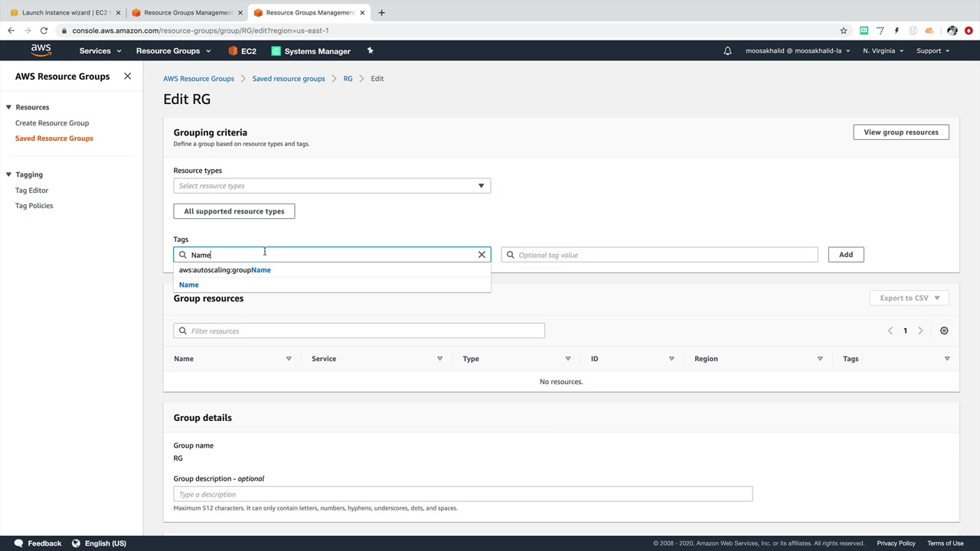Click the Group description text field

pyautogui.click(x=463, y=494)
